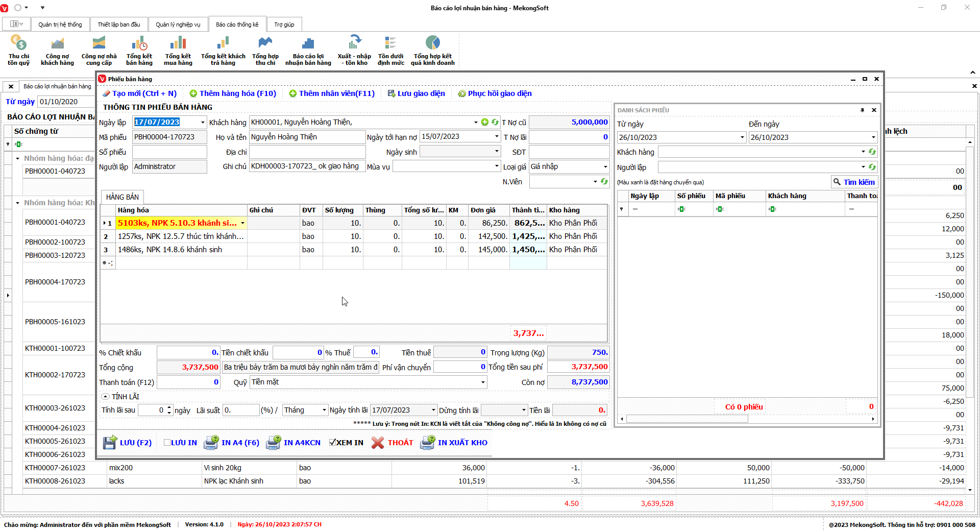This screenshot has width=980, height=531.
Task: Click the red THOÁT exit icon
Action: point(378,443)
